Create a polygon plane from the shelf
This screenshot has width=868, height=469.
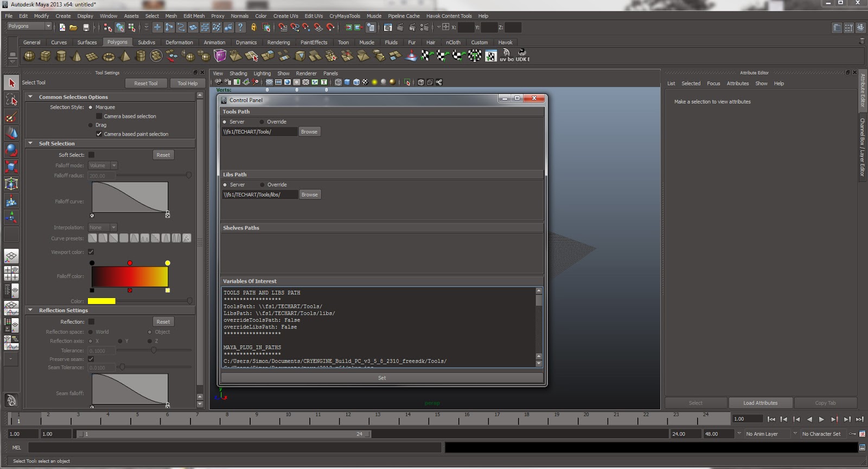click(x=92, y=56)
